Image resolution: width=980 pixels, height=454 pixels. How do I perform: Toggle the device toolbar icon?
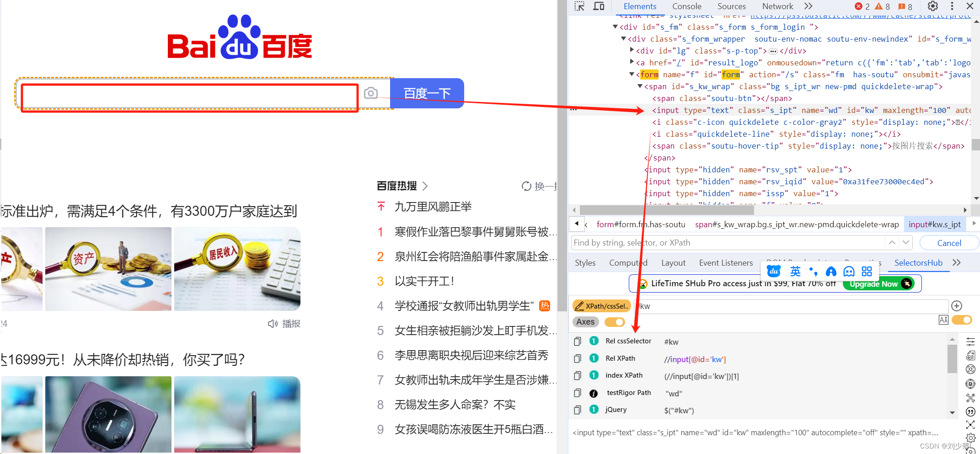[x=599, y=6]
